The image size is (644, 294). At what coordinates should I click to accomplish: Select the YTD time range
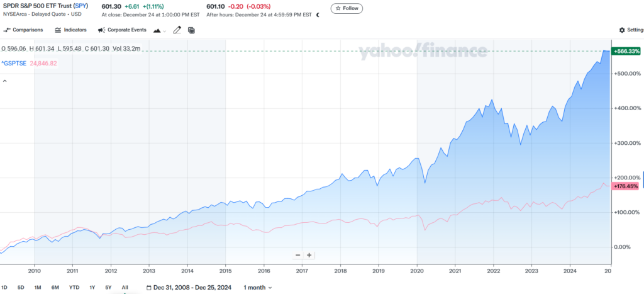tap(74, 288)
